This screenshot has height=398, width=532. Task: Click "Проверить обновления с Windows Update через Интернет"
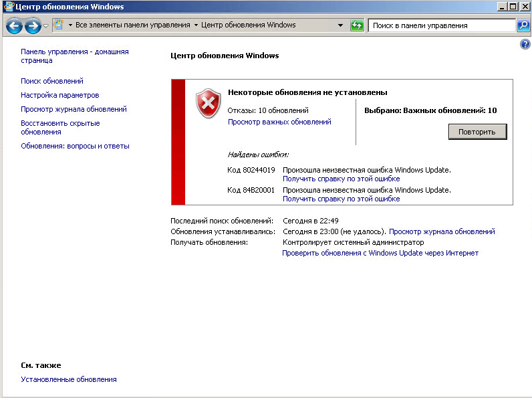coord(380,253)
